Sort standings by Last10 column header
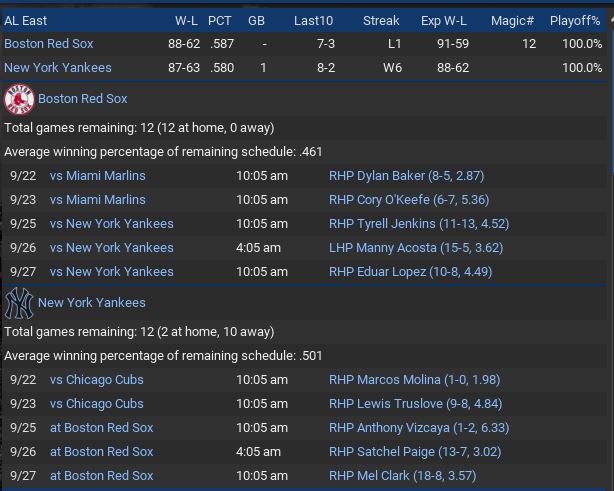 click(314, 20)
